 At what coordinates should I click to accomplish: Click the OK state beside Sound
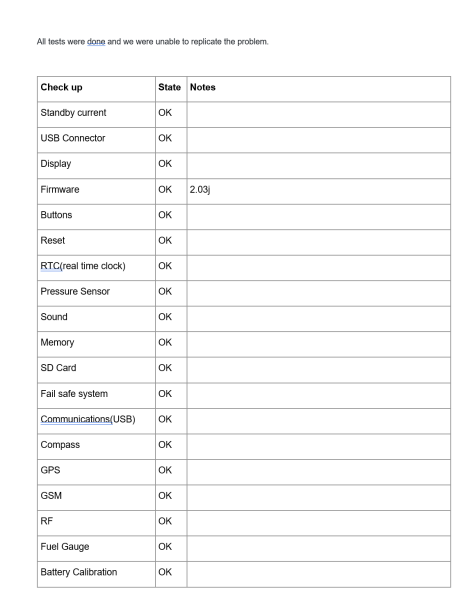(x=165, y=317)
